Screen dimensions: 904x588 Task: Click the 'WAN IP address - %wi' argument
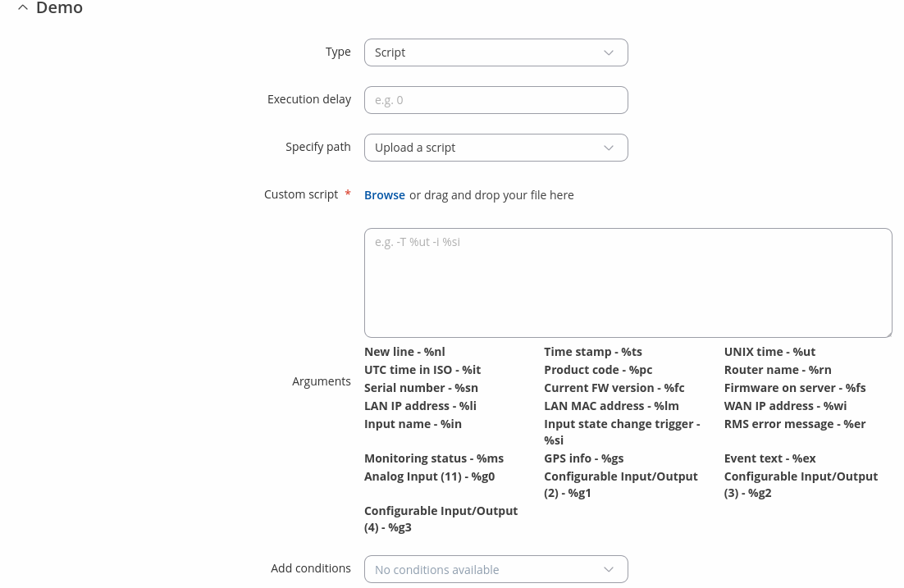[785, 406]
